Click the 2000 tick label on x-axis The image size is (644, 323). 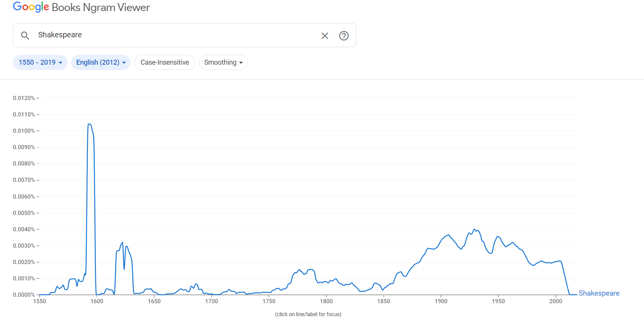point(555,301)
